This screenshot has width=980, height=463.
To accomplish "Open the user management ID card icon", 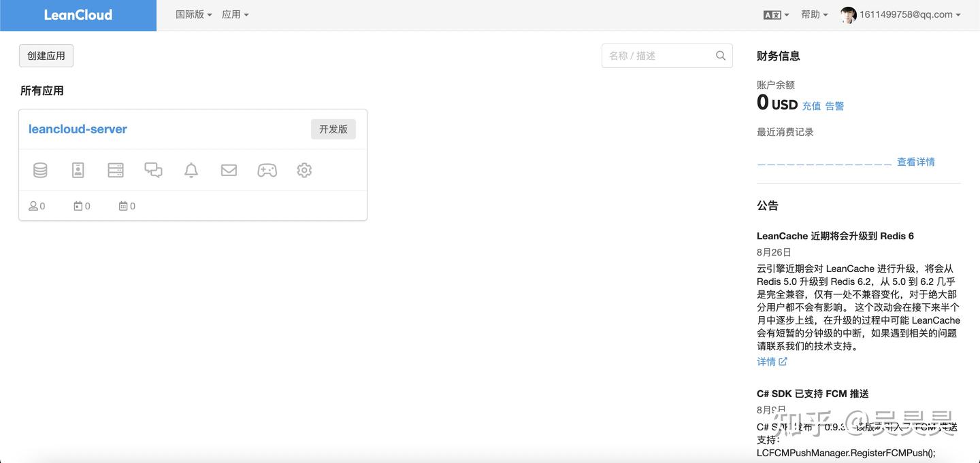I will 78,170.
